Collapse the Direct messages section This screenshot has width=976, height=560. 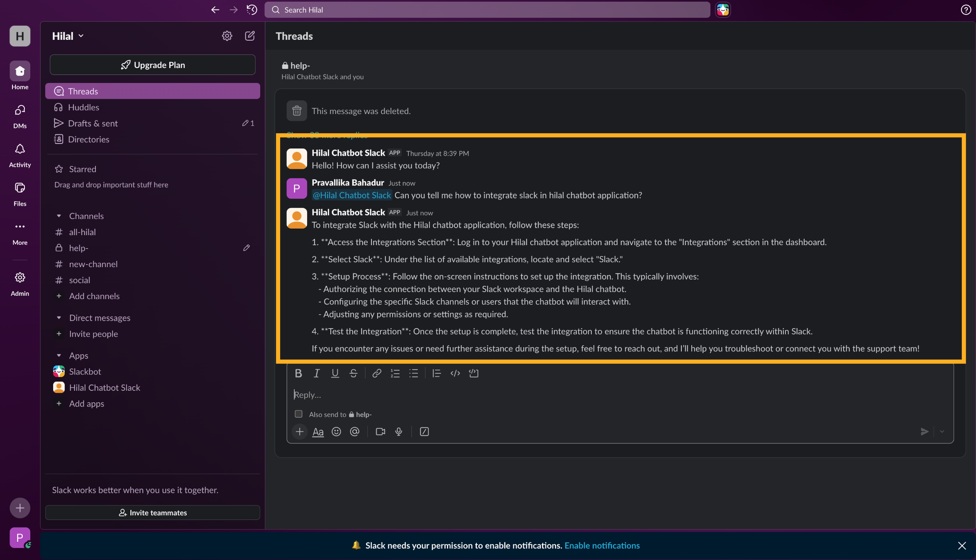(x=59, y=318)
